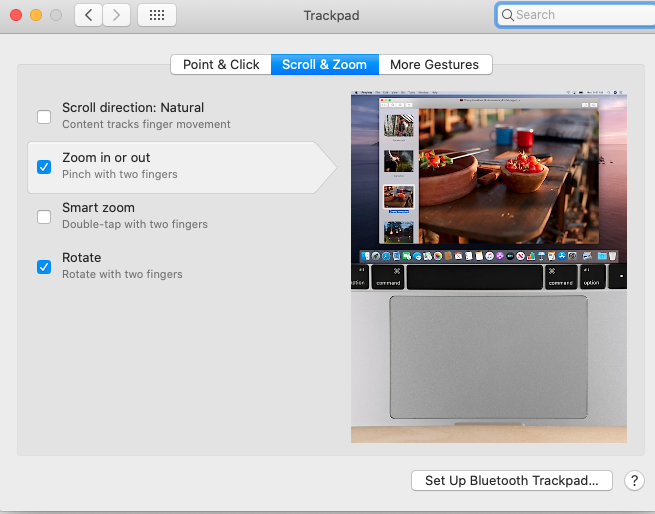Click the gesture preview video
Viewport: 655px width, 514px height.
(489, 267)
